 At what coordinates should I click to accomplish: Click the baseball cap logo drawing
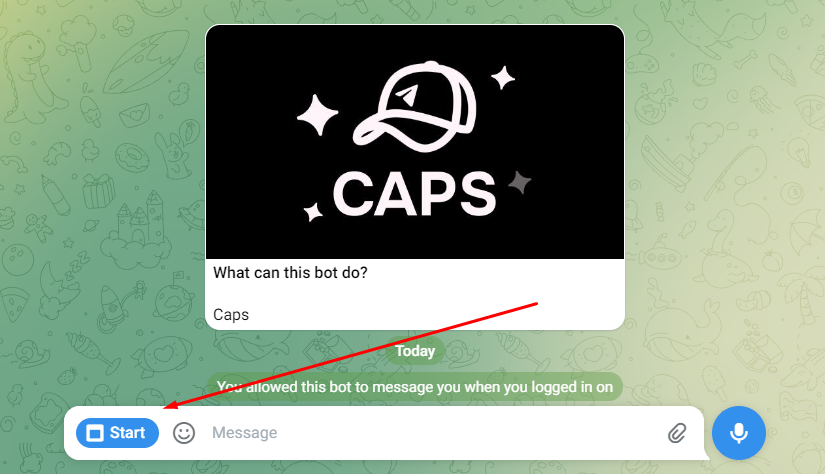point(415,107)
